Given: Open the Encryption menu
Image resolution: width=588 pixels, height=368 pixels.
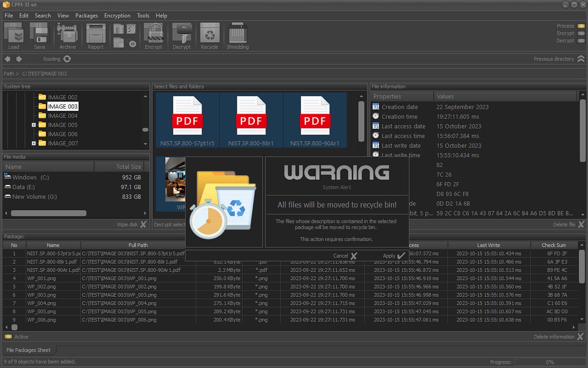Looking at the screenshot, I should [x=117, y=15].
